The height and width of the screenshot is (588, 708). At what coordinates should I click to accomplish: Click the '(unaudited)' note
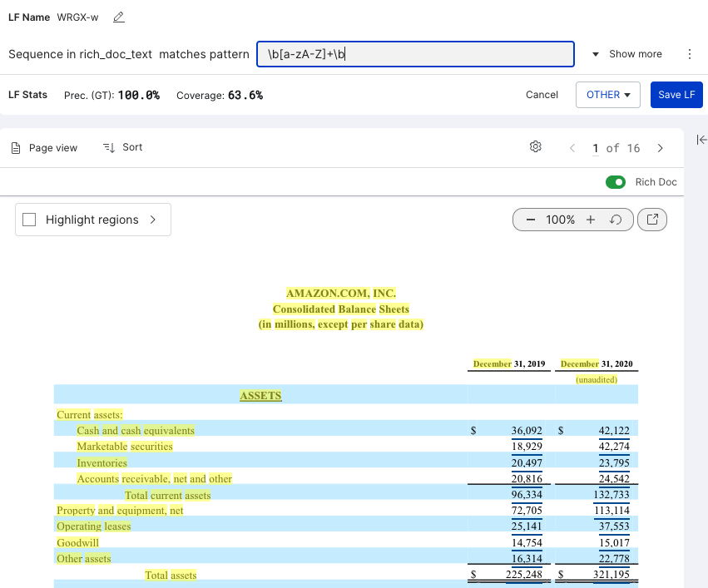pyautogui.click(x=597, y=379)
